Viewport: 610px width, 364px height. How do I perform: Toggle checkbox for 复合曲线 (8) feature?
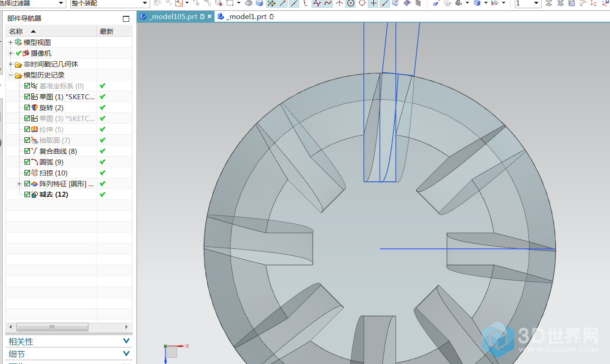[x=27, y=151]
